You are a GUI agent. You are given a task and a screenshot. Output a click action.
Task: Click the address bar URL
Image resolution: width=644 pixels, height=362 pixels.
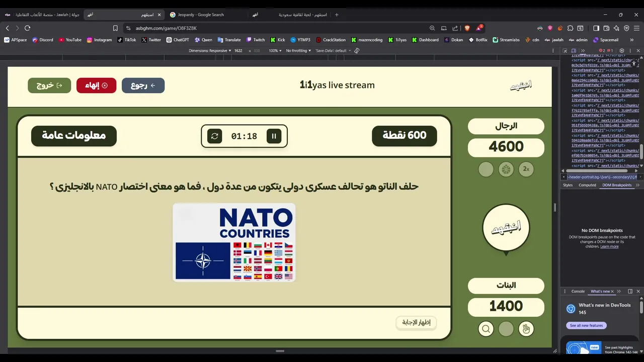[166, 28]
